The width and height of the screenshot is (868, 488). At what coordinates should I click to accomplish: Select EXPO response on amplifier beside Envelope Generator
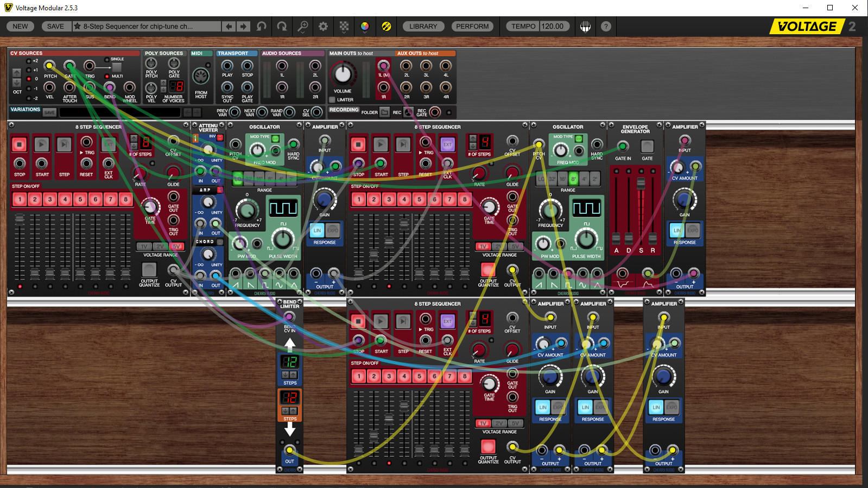[x=693, y=230]
